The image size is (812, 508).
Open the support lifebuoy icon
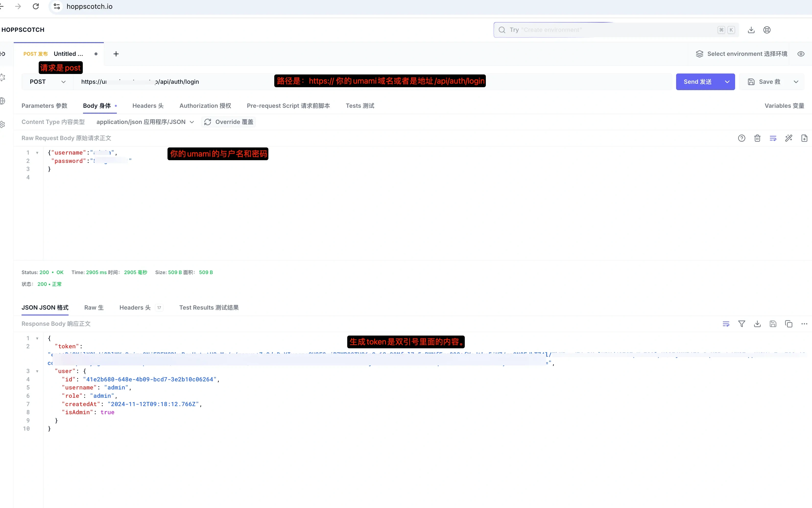pos(767,30)
